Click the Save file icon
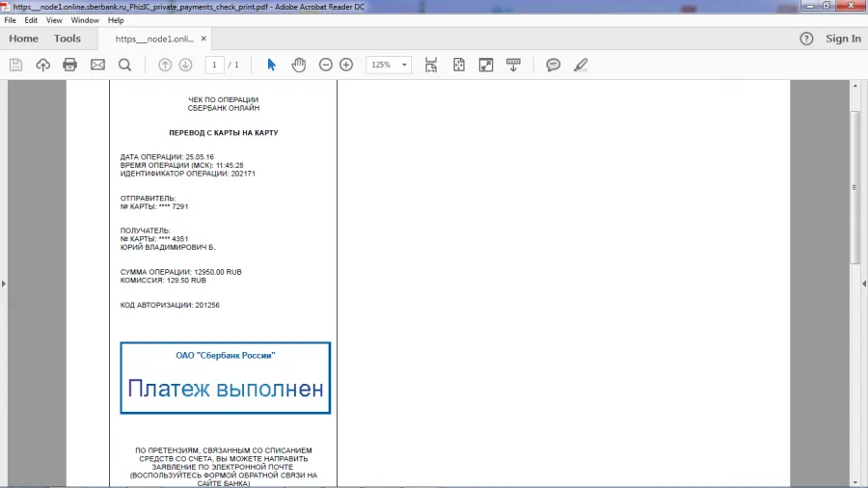The height and width of the screenshot is (488, 868). pyautogui.click(x=16, y=65)
